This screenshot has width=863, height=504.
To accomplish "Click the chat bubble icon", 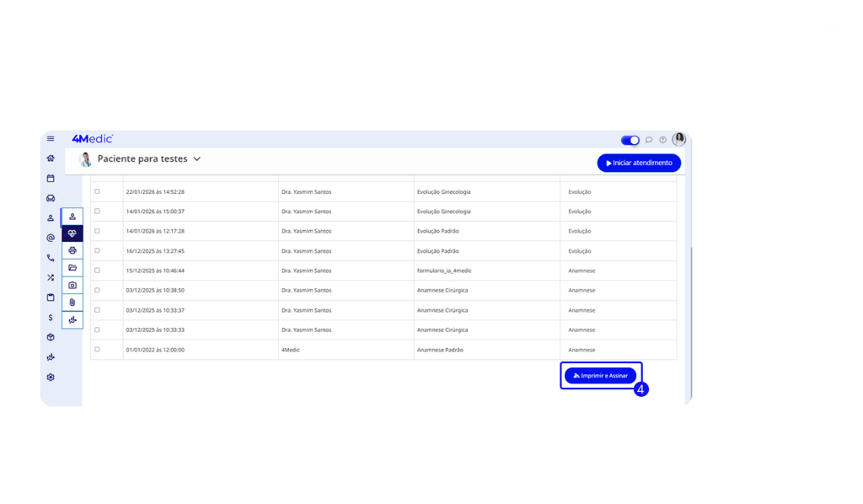I will (649, 140).
